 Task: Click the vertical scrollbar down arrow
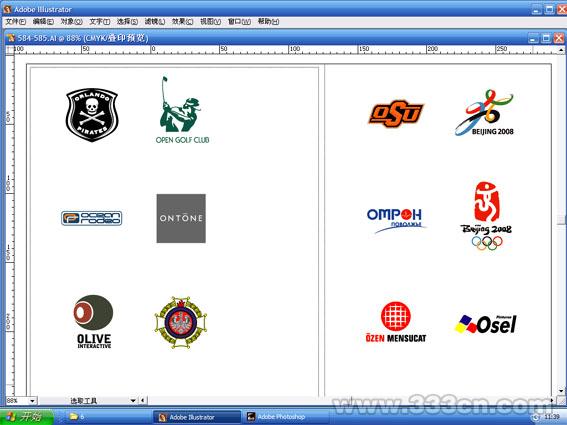pyautogui.click(x=562, y=391)
